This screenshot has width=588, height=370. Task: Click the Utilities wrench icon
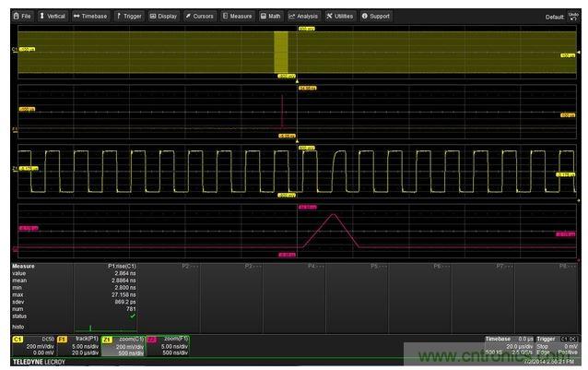click(339, 16)
